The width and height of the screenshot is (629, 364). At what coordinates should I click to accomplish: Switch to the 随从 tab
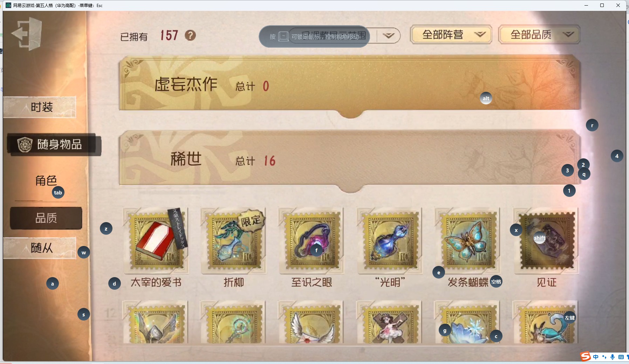[40, 248]
